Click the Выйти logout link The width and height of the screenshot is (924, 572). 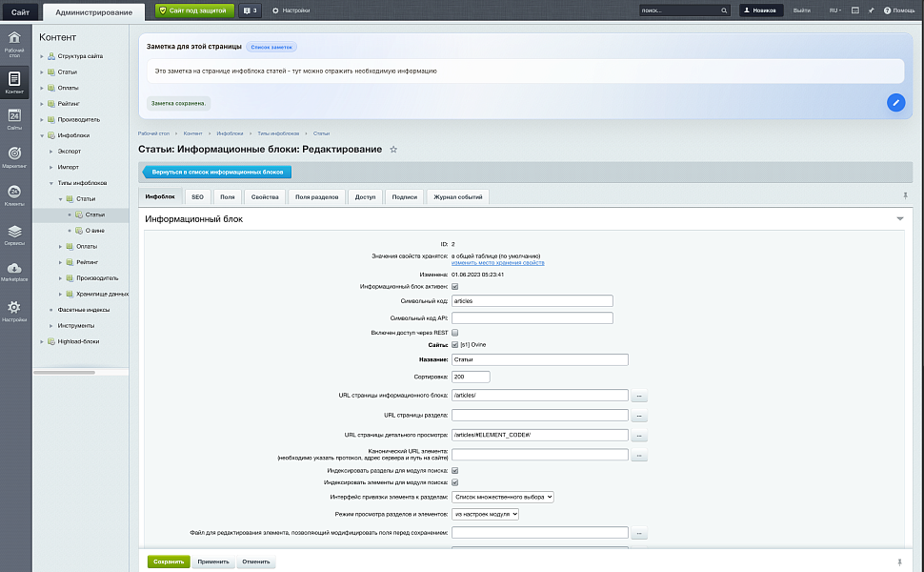(x=801, y=10)
